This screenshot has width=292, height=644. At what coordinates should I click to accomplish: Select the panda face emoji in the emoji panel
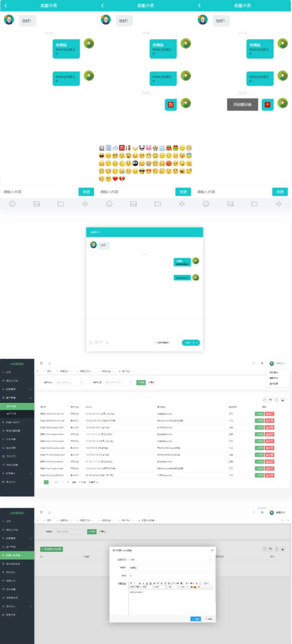[142, 148]
